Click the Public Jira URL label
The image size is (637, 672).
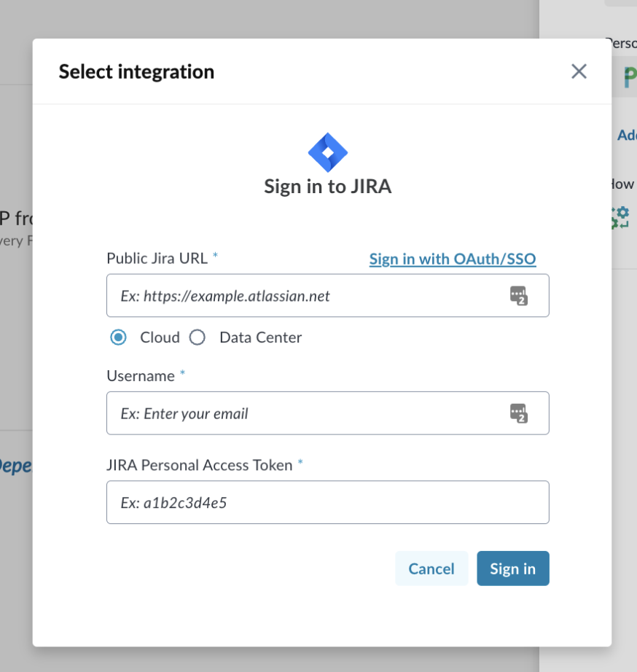pos(157,259)
